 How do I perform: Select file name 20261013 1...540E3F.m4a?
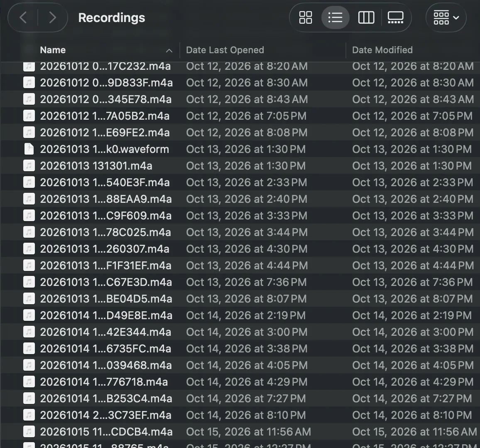(x=105, y=182)
